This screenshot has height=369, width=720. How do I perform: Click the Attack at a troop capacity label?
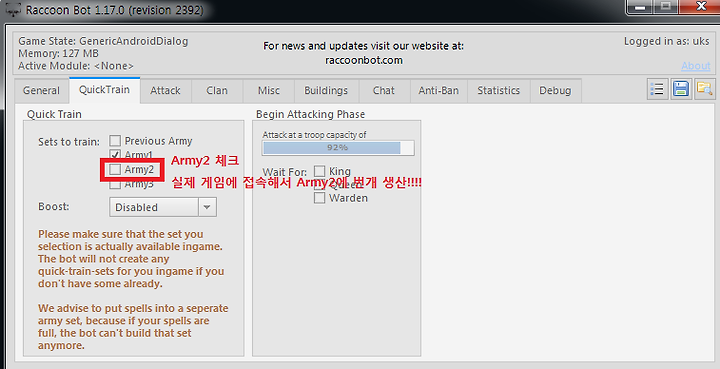point(315,134)
